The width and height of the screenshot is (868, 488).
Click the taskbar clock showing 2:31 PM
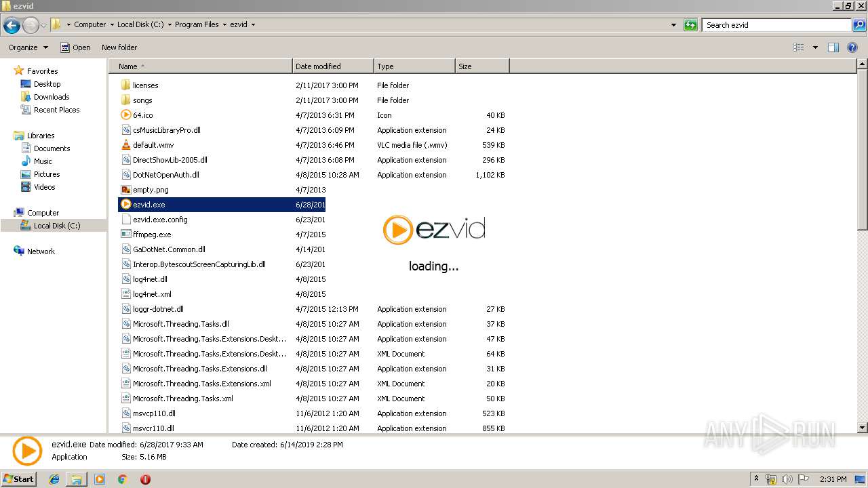pyautogui.click(x=833, y=479)
